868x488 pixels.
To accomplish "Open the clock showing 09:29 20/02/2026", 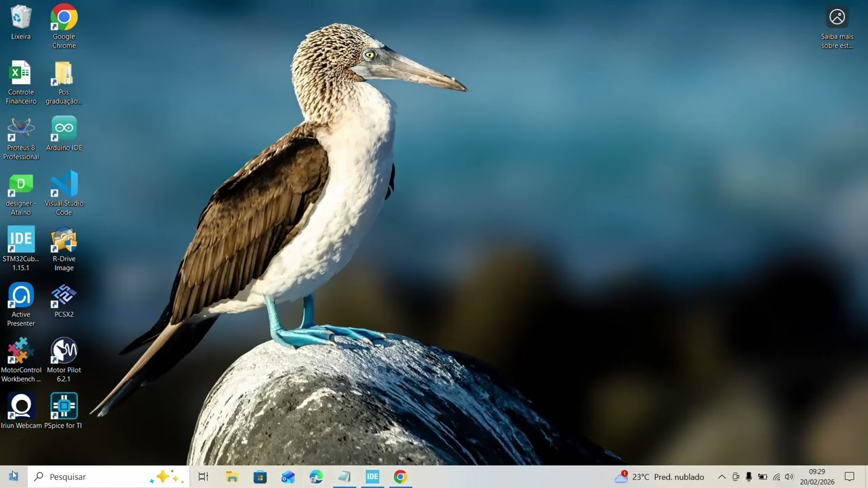I will 817,476.
